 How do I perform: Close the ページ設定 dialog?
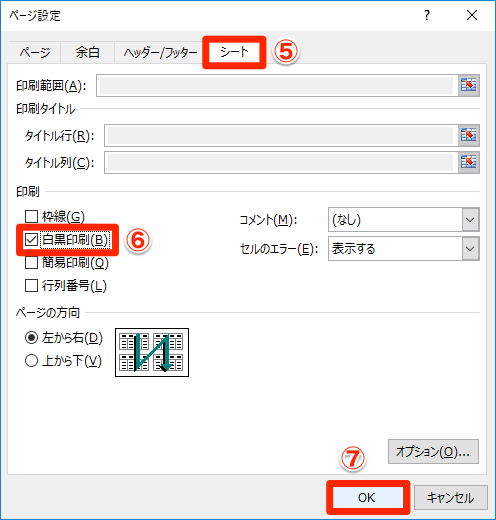472,15
